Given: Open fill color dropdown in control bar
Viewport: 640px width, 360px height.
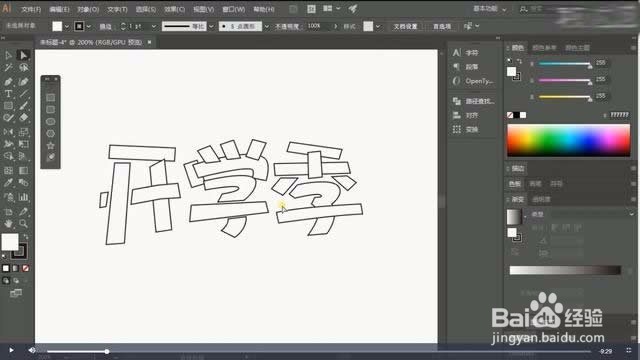Looking at the screenshot, I should [x=67, y=27].
